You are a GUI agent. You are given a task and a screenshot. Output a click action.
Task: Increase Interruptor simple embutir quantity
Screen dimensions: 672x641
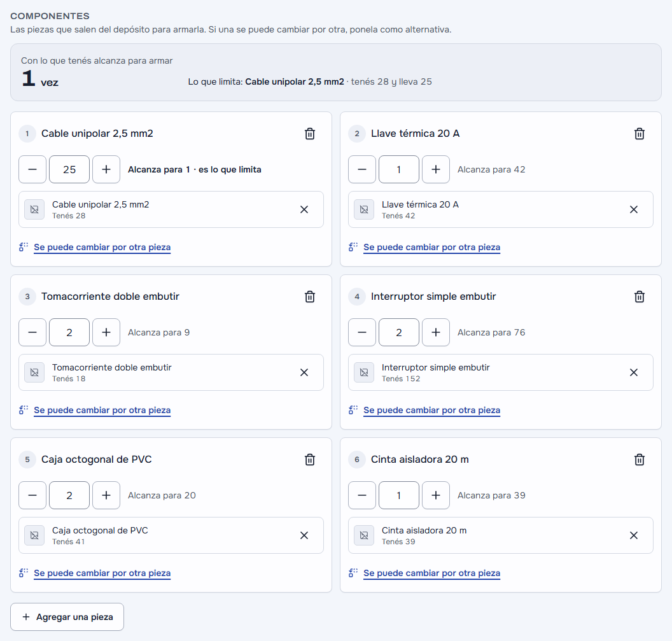[436, 332]
